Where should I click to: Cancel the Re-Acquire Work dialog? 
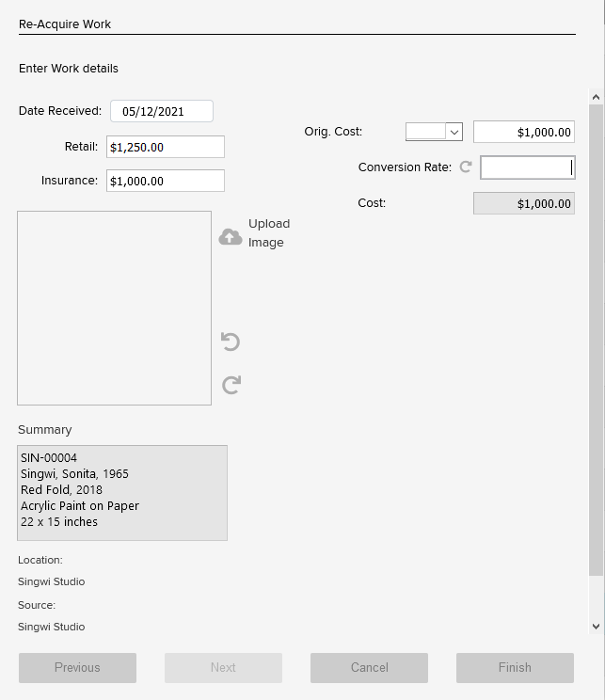[369, 667]
